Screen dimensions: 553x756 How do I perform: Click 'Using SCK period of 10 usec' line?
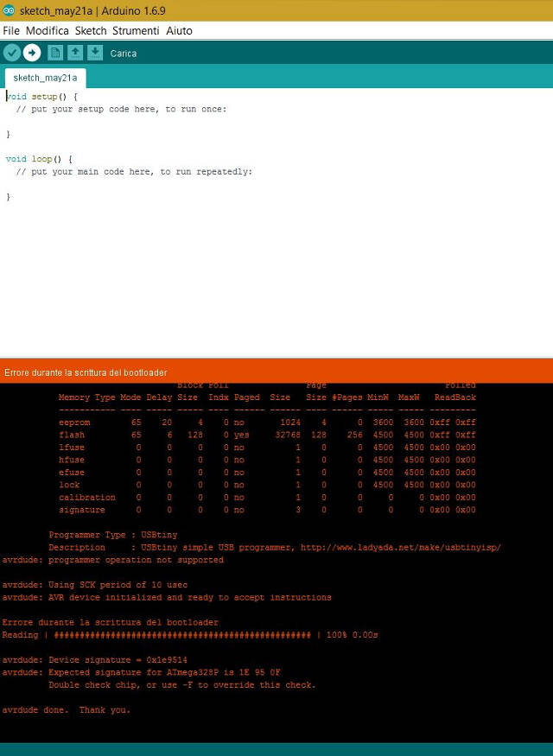[x=95, y=585]
